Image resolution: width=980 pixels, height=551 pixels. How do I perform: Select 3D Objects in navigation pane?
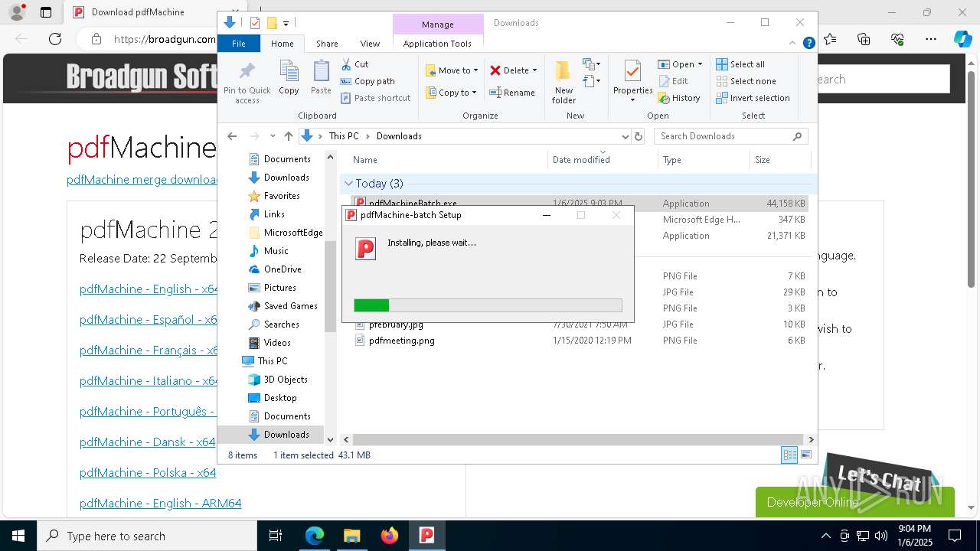285,380
